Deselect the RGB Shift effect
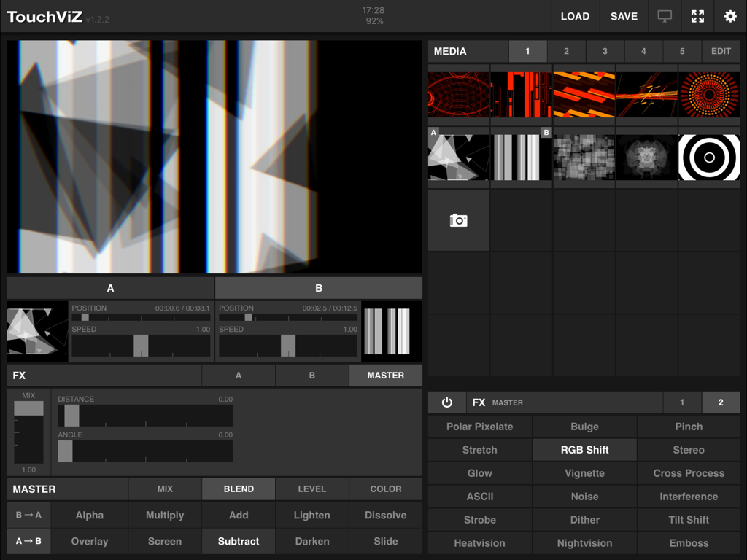747x560 pixels. coord(584,450)
